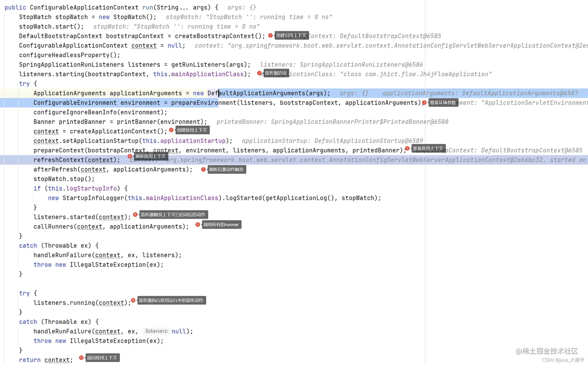
Task: Click the "SpringApplicationRunListeners" type in the declaration
Action: 72,65
